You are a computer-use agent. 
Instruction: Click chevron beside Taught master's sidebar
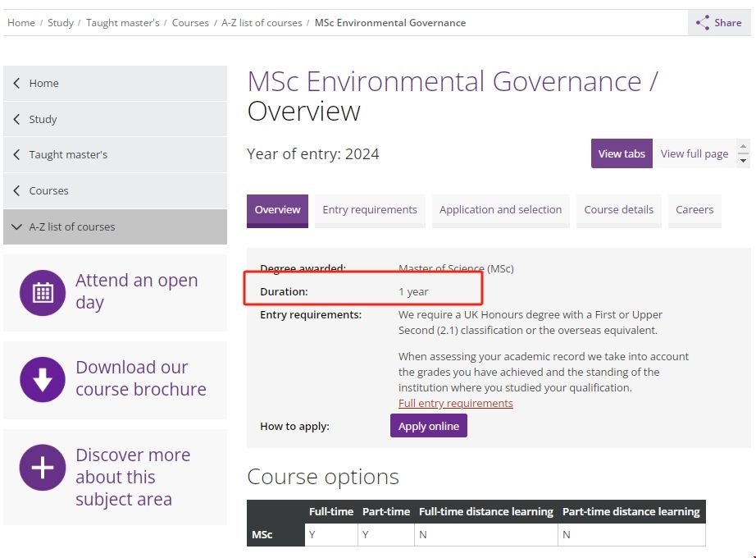tap(16, 154)
